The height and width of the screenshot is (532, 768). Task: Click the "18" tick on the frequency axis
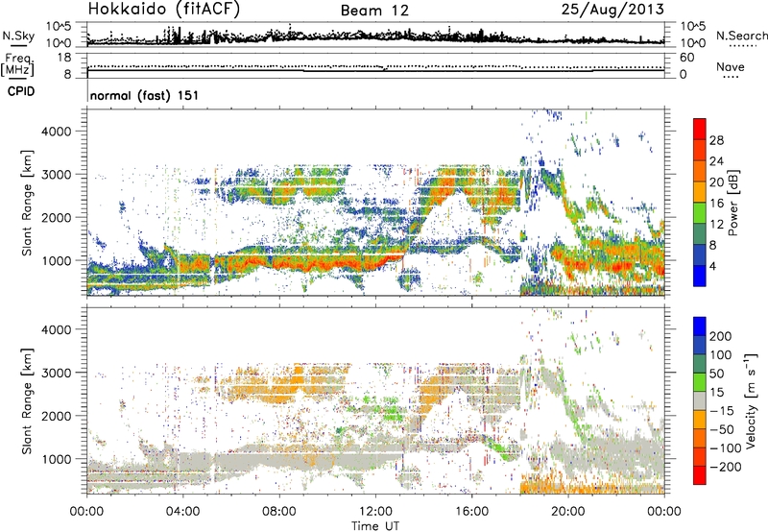coord(63,58)
